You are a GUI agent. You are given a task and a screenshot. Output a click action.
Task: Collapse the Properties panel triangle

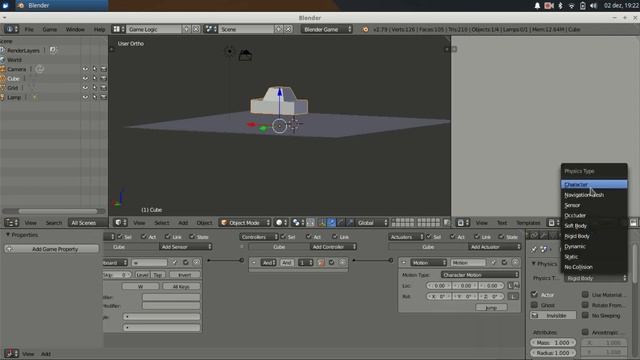pos(7,235)
